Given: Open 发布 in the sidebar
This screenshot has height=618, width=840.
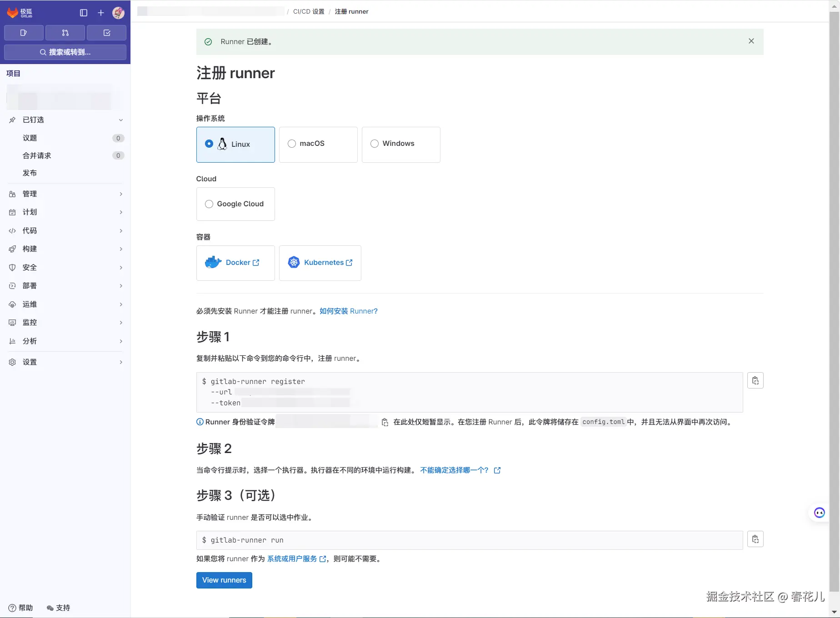Looking at the screenshot, I should pos(65,173).
